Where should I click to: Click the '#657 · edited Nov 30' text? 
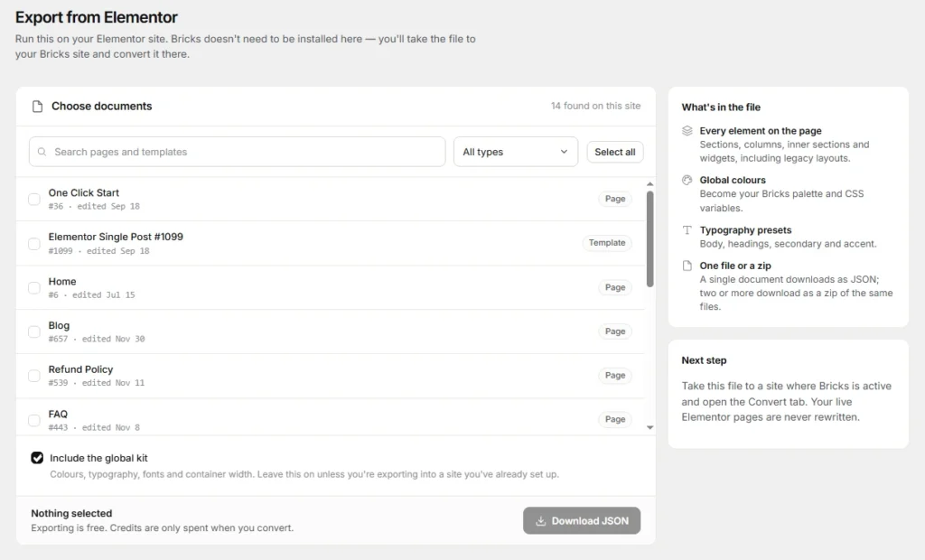(x=96, y=339)
